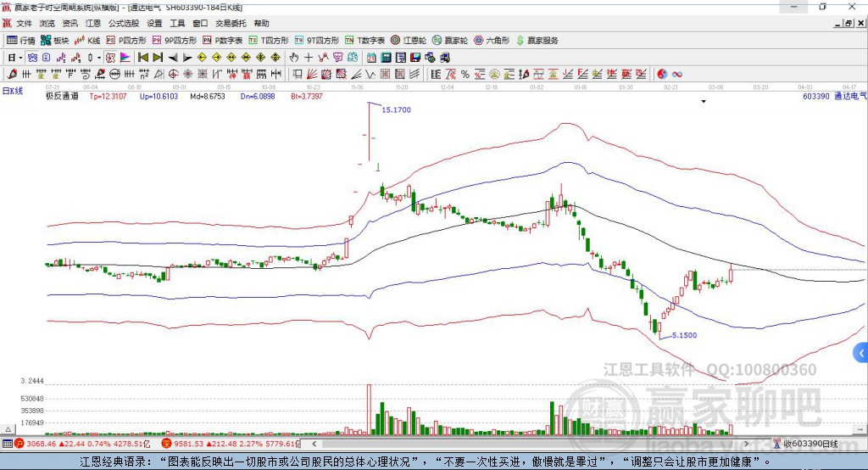The height and width of the screenshot is (470, 868).
Task: Open the 文件 menu
Action: coord(24,23)
